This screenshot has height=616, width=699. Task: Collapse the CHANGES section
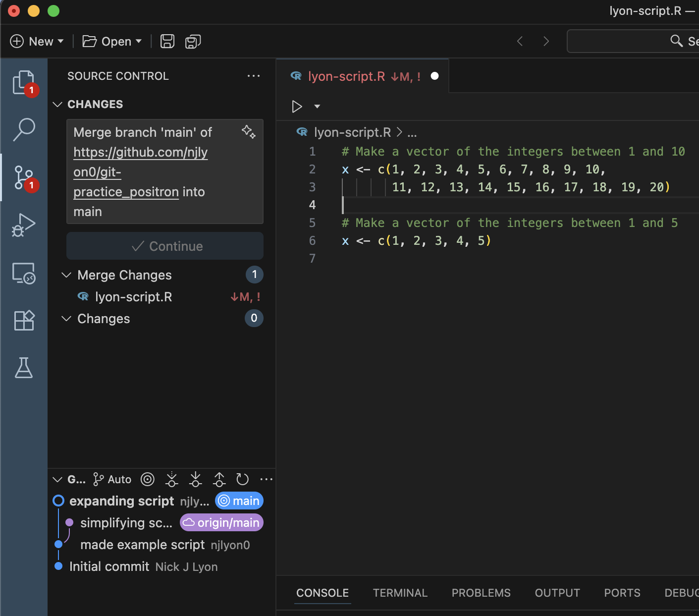click(57, 104)
